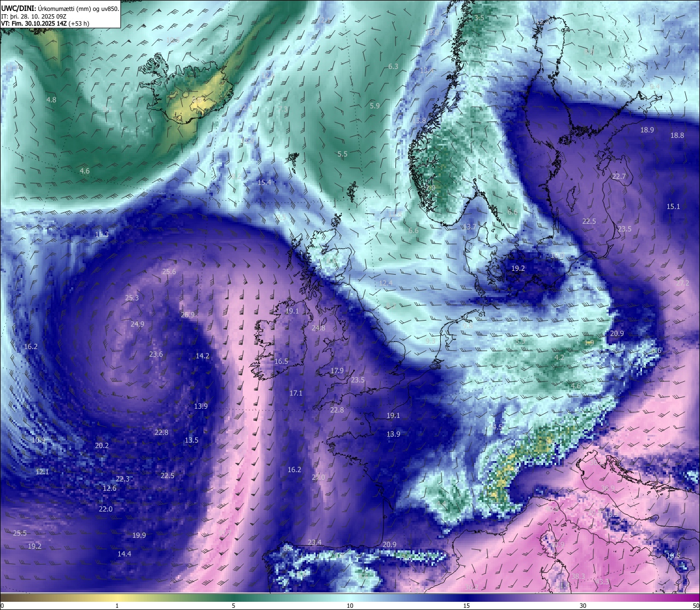Viewport: 700px width, 610px height.
Task: Select the 25.5 value at the left edge
Action: (x=20, y=533)
